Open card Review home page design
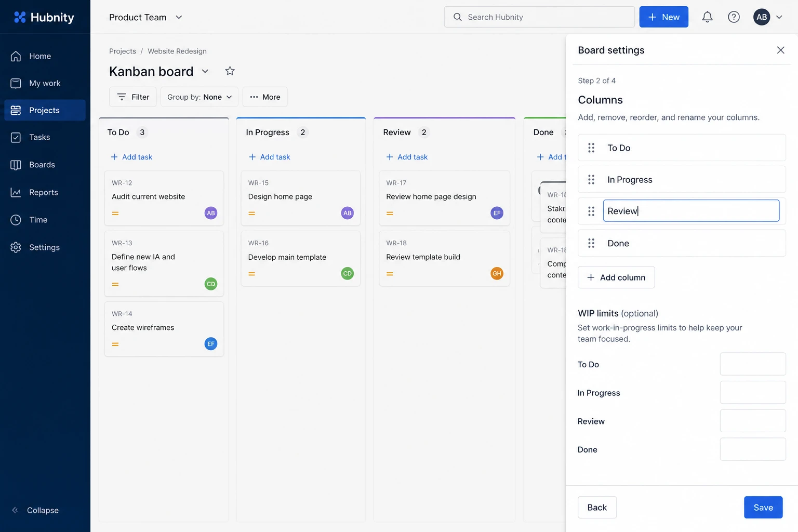This screenshot has width=798, height=532. click(445, 198)
